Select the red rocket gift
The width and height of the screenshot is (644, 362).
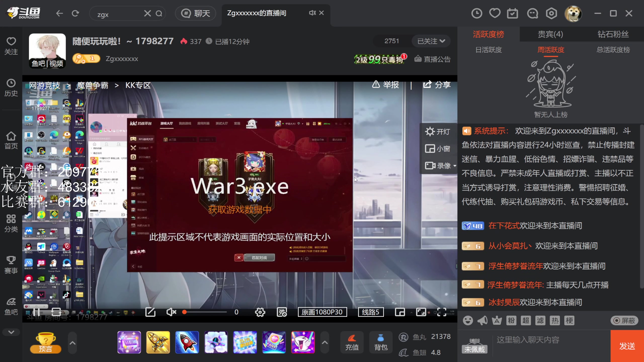(187, 342)
